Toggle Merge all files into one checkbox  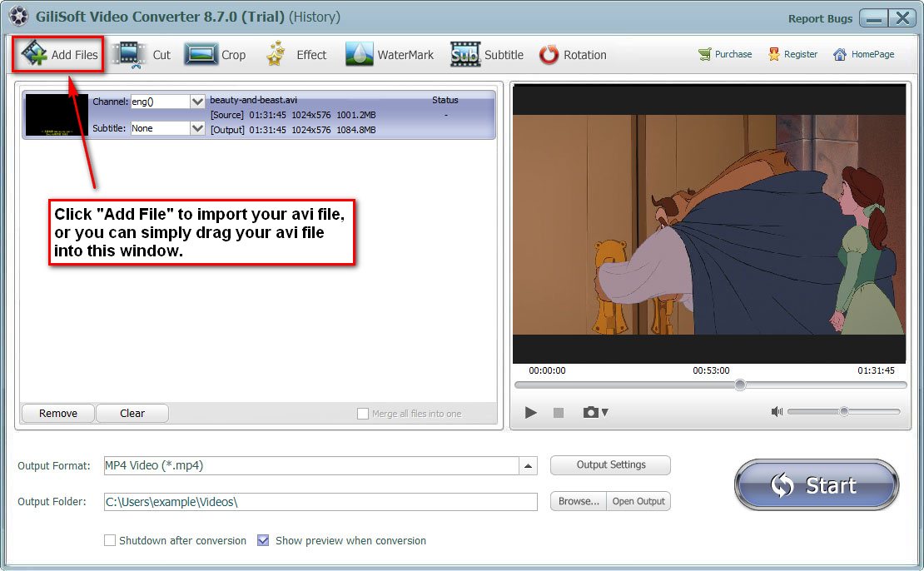[363, 414]
